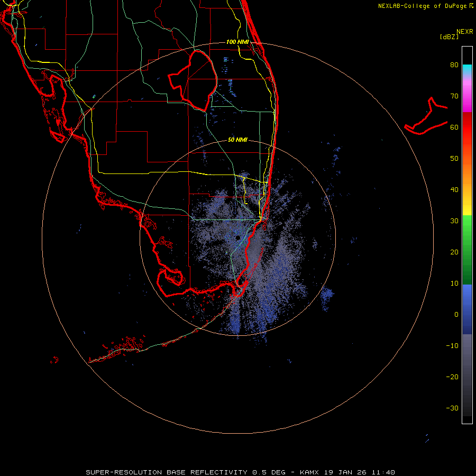Image resolution: width=476 pixels, height=476 pixels.
Task: Click the NEXR label above the color scale
Action: [464, 32]
